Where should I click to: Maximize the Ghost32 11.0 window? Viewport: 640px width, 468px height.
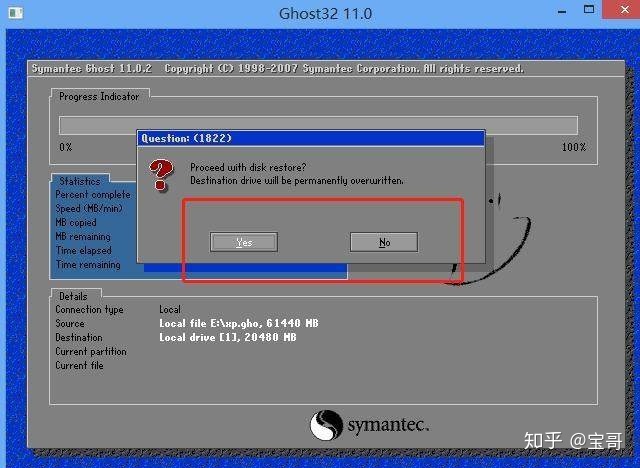coord(589,10)
